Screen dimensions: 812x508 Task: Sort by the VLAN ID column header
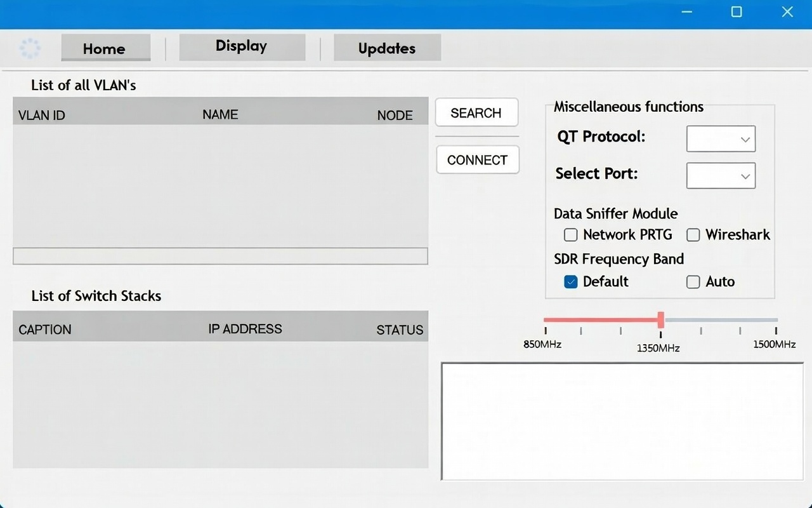42,116
